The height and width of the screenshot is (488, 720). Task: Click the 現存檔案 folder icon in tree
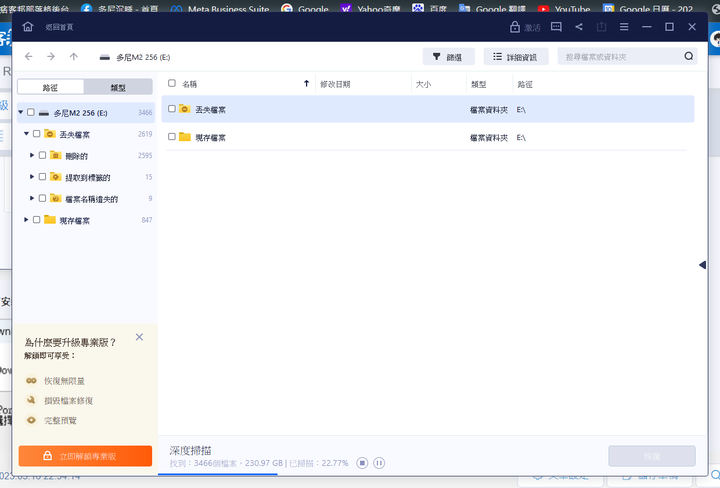click(50, 220)
